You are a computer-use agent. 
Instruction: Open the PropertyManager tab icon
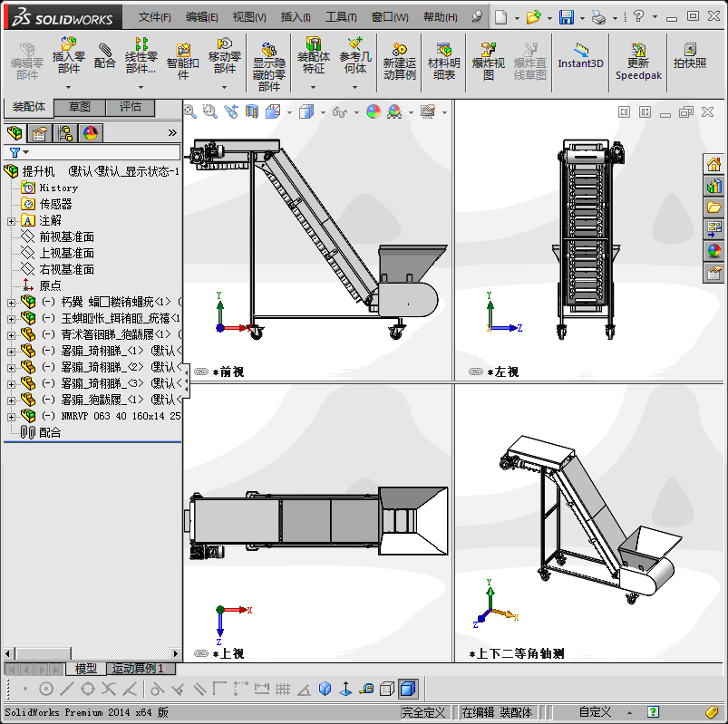[x=40, y=134]
